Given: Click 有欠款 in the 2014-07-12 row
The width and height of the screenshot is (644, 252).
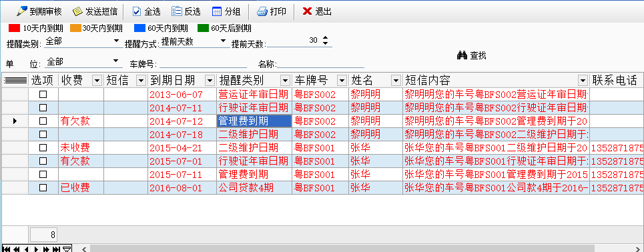Looking at the screenshot, I should pos(81,121).
